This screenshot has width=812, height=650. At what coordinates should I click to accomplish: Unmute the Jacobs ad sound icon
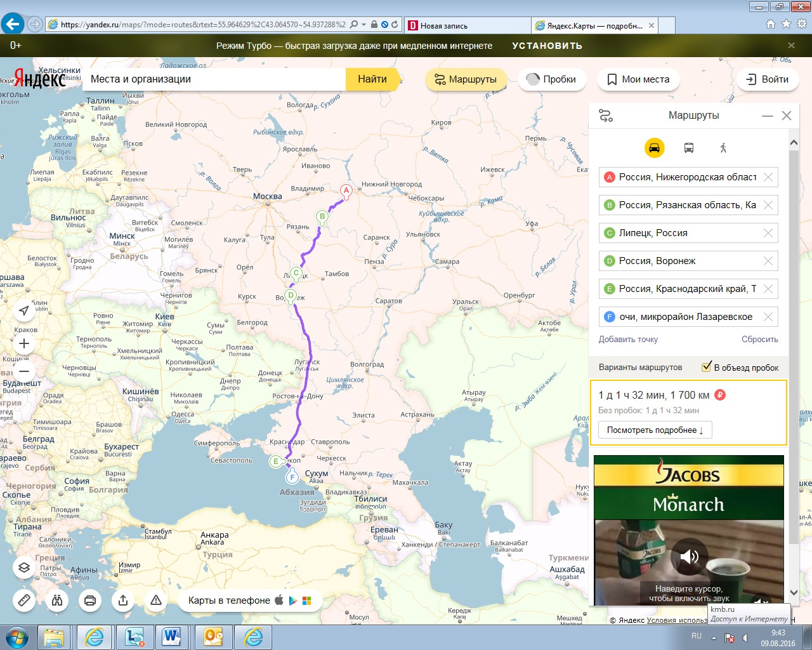point(689,557)
